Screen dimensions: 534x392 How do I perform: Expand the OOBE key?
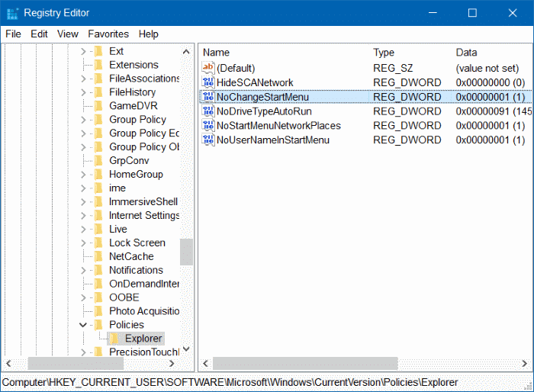[83, 297]
